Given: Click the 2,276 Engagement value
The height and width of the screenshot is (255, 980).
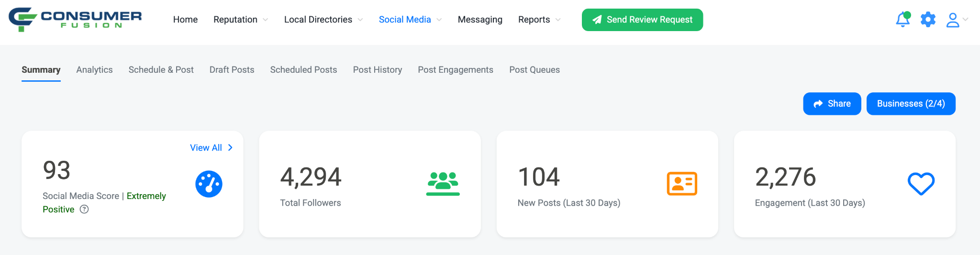Looking at the screenshot, I should pyautogui.click(x=785, y=177).
